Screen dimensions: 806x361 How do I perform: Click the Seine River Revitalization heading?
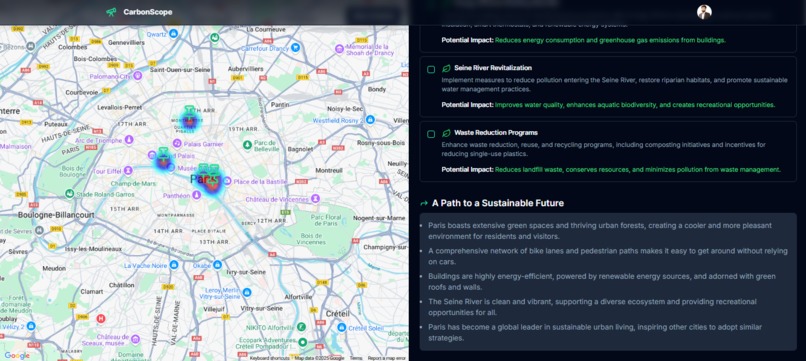pos(493,68)
